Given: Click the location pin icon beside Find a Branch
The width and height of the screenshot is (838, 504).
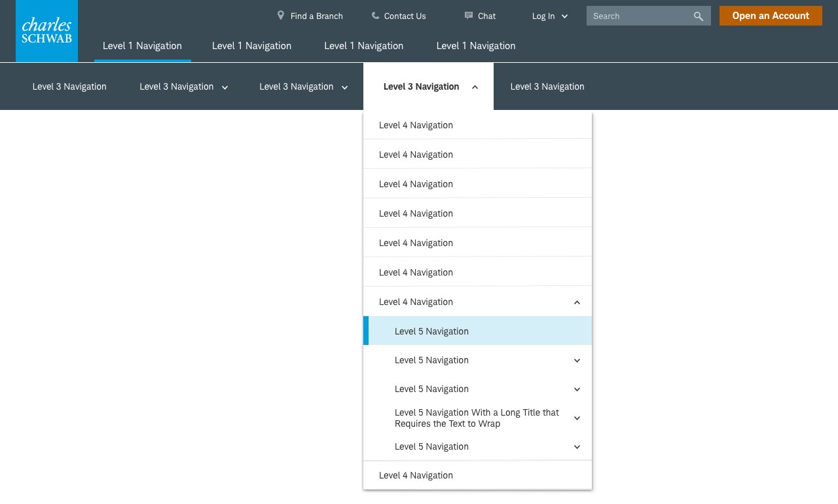Looking at the screenshot, I should click(281, 15).
